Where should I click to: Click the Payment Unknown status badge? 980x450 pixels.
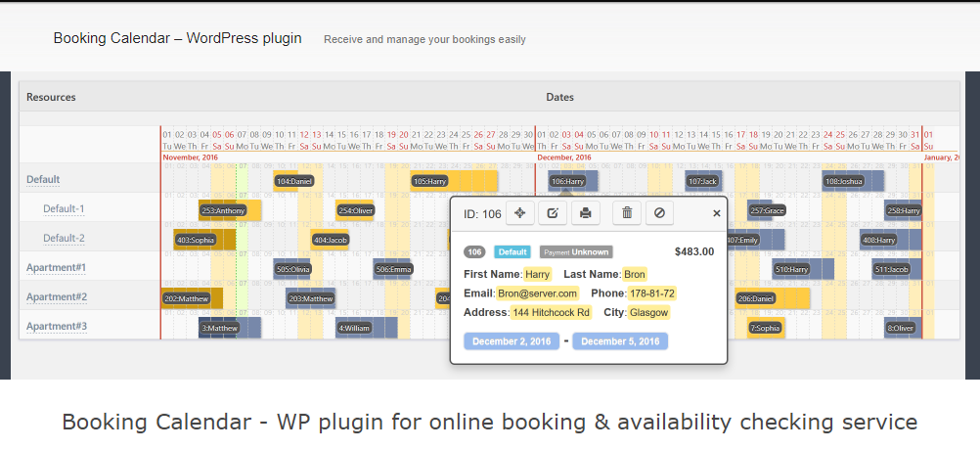(576, 251)
